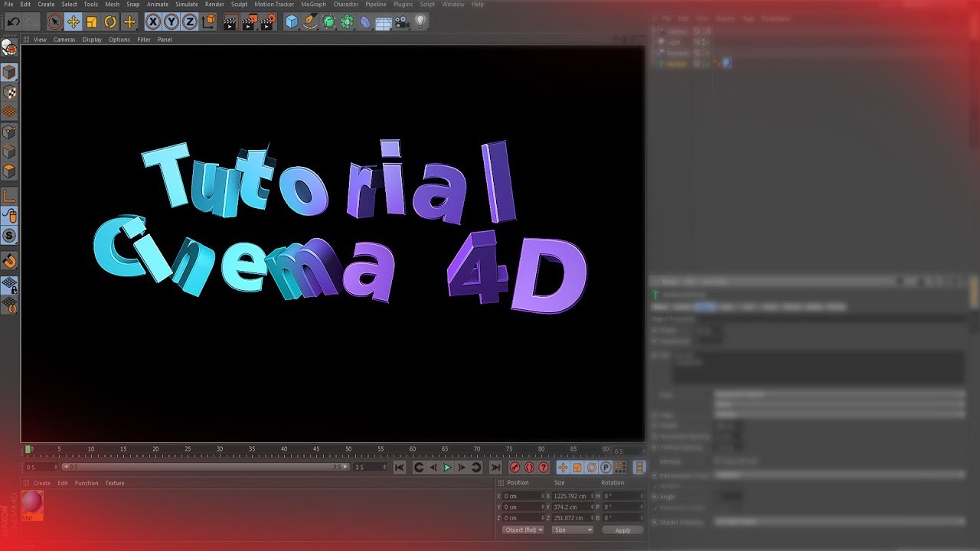Open the Simulate menu
This screenshot has width=980, height=551.
coord(187,5)
